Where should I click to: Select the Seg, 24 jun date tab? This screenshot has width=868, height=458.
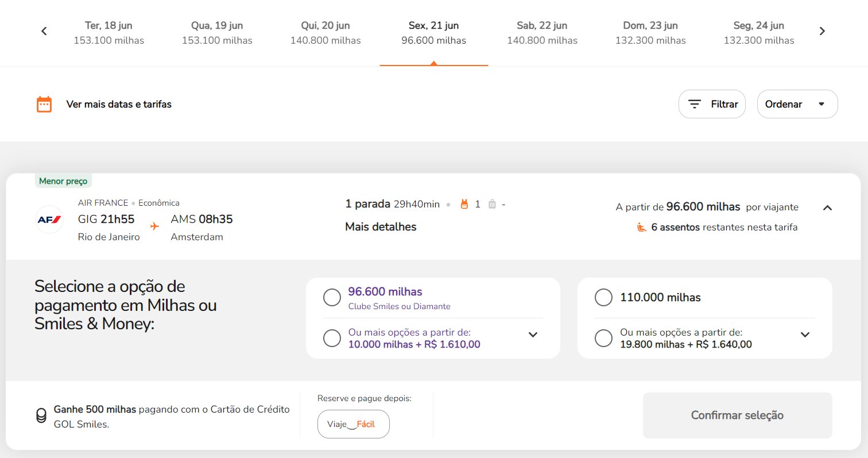(x=759, y=33)
